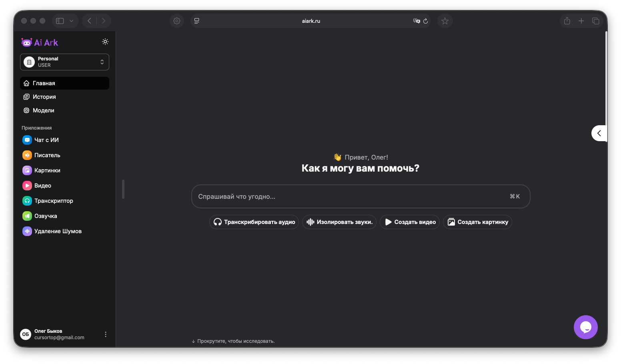Expand the Safari sidebar options chevron
621x364 pixels.
71,21
